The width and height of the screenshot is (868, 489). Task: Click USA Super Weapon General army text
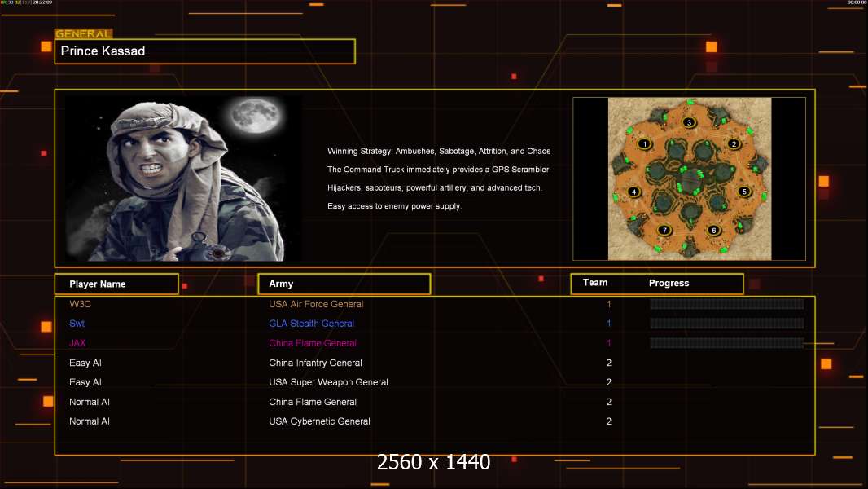pos(328,382)
